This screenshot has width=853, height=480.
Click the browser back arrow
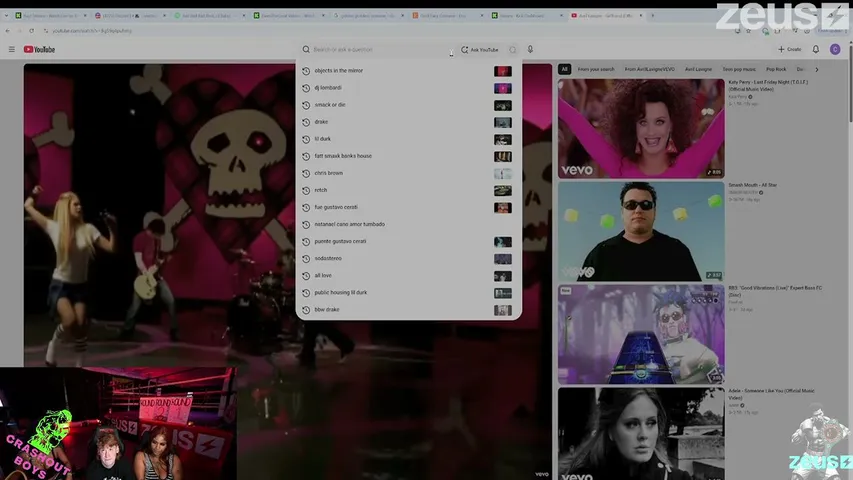pos(8,31)
